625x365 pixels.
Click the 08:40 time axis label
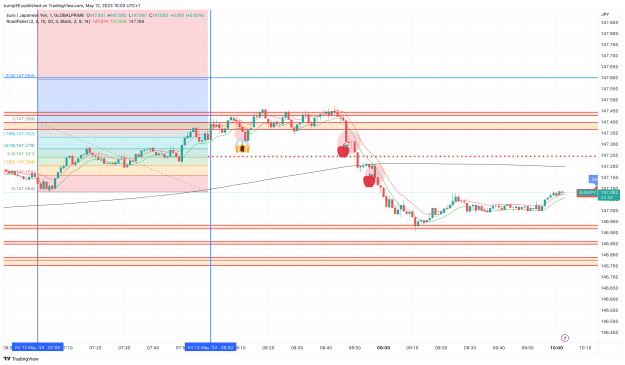[x=326, y=347]
